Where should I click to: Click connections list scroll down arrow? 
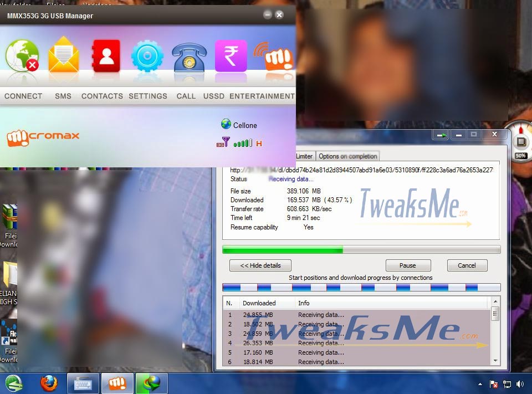pos(495,361)
